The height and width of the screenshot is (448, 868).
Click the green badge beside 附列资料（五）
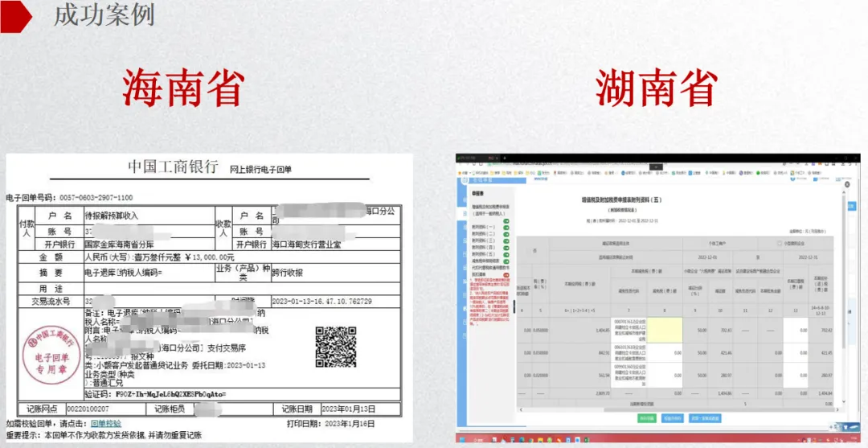point(506,255)
